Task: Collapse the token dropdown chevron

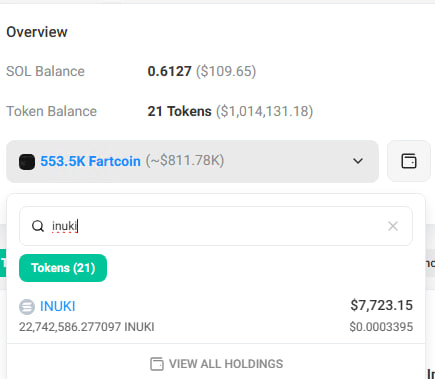Action: point(358,161)
